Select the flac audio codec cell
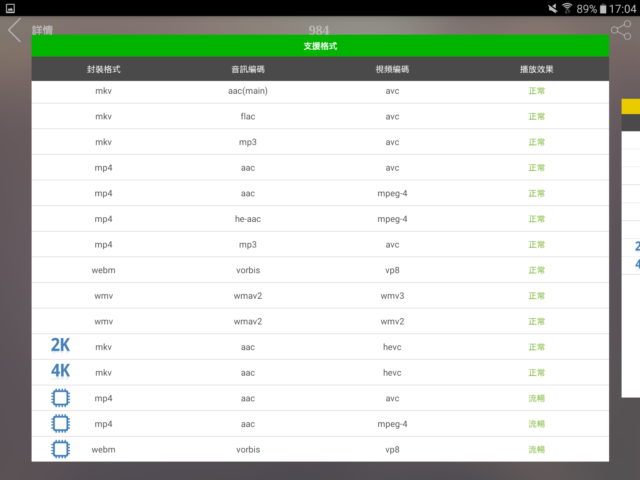Image resolution: width=640 pixels, height=480 pixels. (x=248, y=116)
